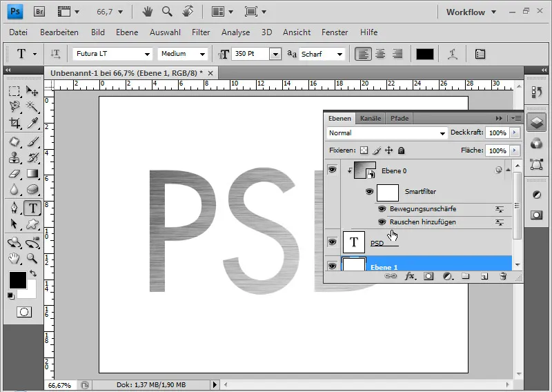
Task: Open the layer style fx menu
Action: [x=410, y=276]
